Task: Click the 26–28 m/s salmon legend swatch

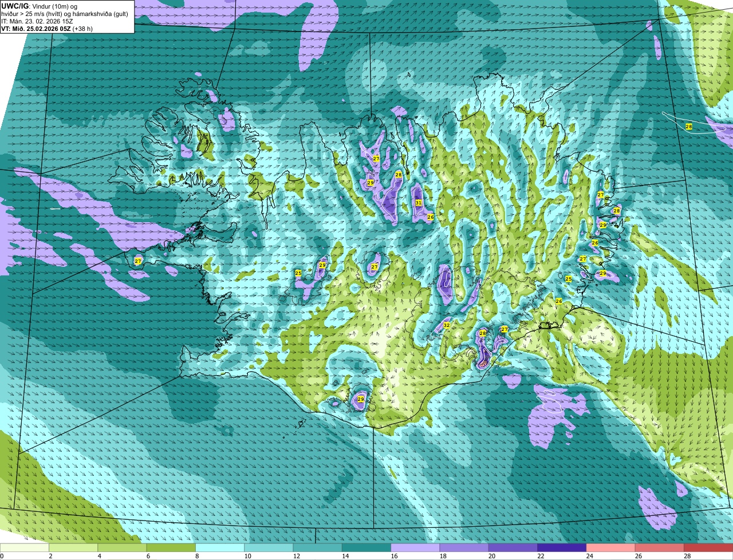Action: tap(660, 548)
